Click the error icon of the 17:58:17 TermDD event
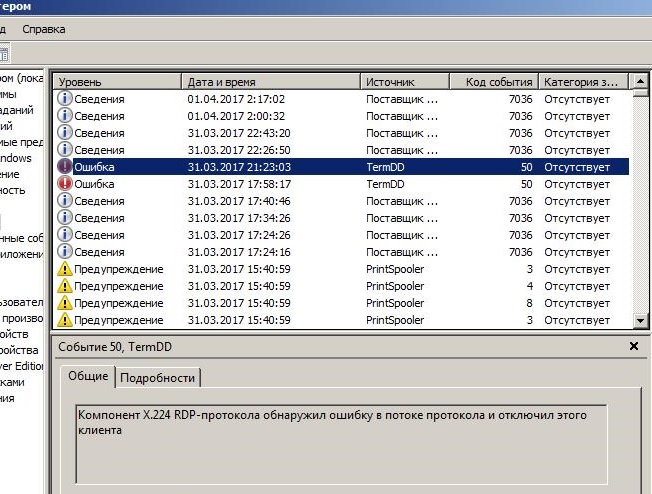The width and height of the screenshot is (652, 494). pos(65,184)
